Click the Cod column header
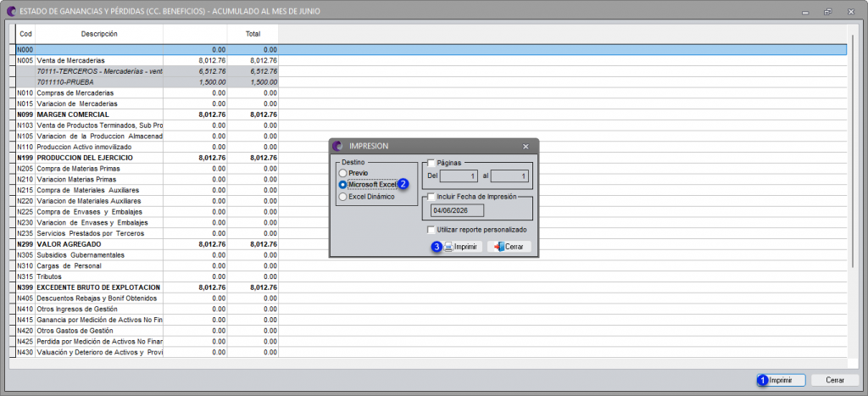Viewport: 868px width, 396px height. (26, 34)
